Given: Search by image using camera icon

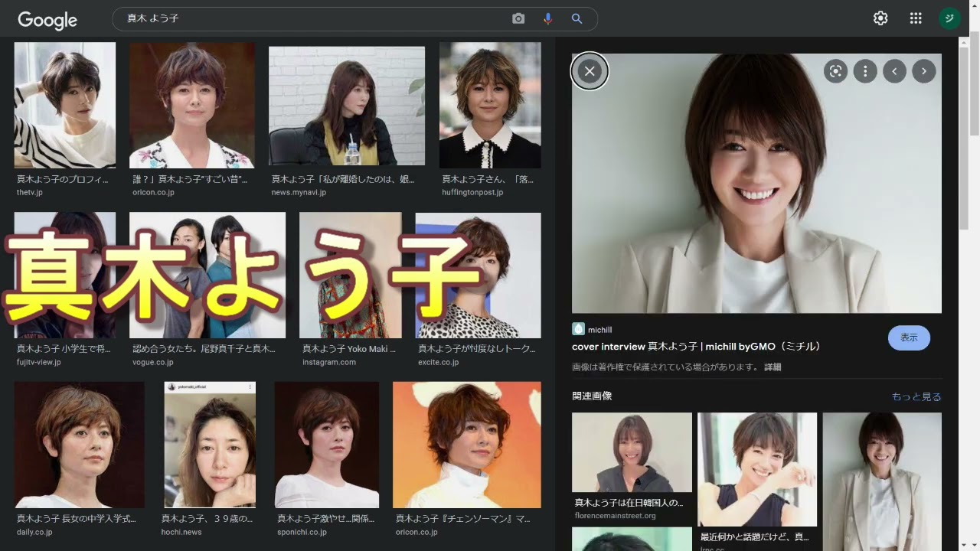Looking at the screenshot, I should point(518,19).
